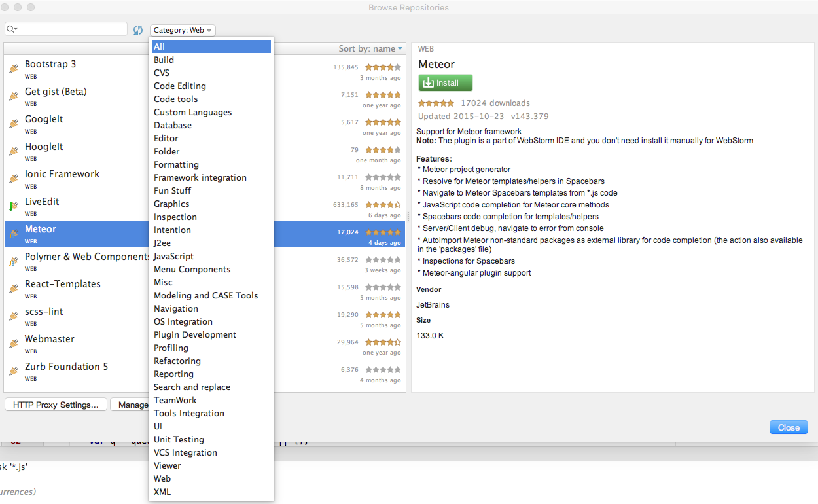Click the Bootstrap 3 plugin icon
Viewport: 818px width, 504px height.
14,69
